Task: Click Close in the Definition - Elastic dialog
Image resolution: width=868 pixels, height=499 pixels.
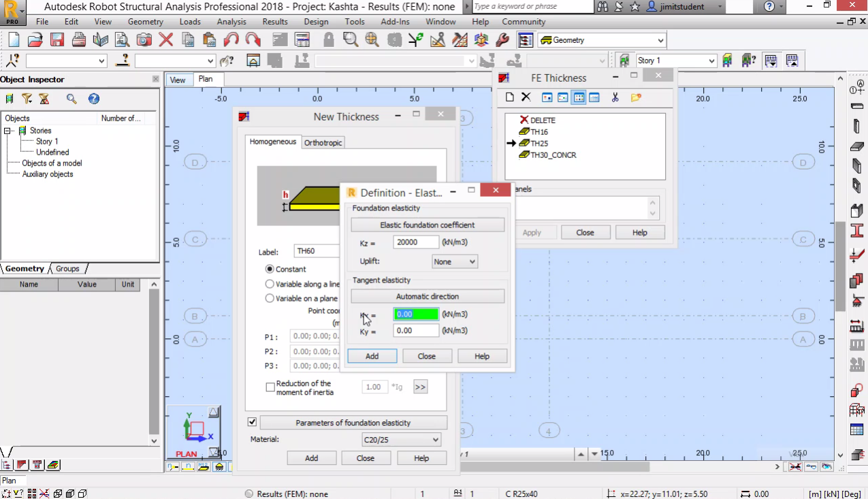Action: tap(427, 356)
